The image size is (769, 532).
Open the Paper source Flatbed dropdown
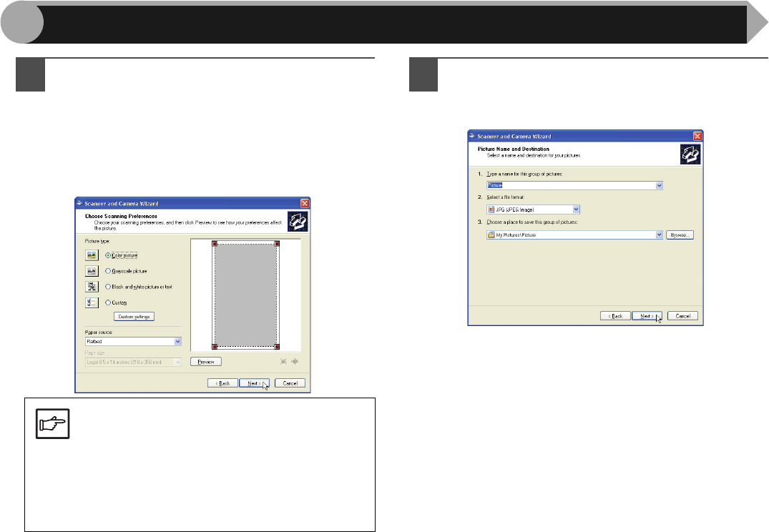coord(177,341)
